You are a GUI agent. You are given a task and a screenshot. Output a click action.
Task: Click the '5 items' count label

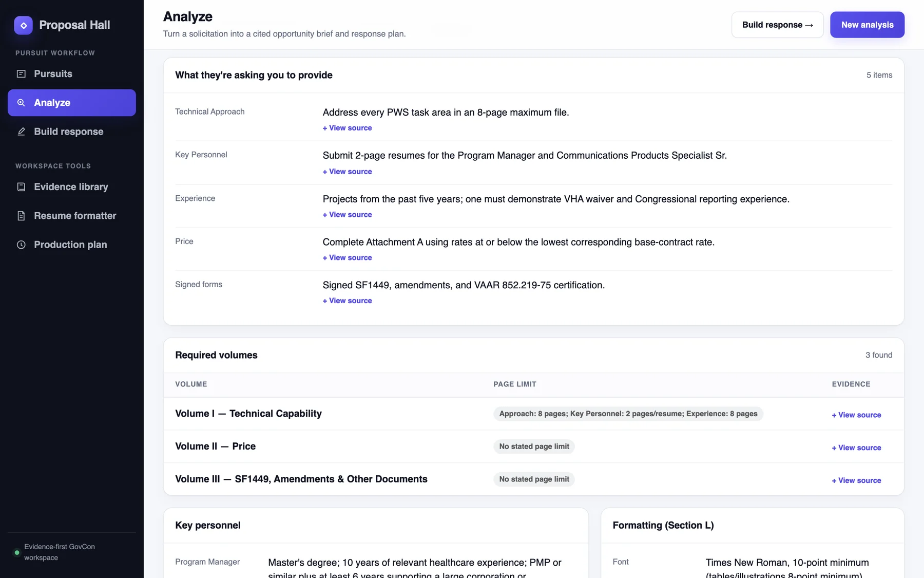(x=879, y=75)
